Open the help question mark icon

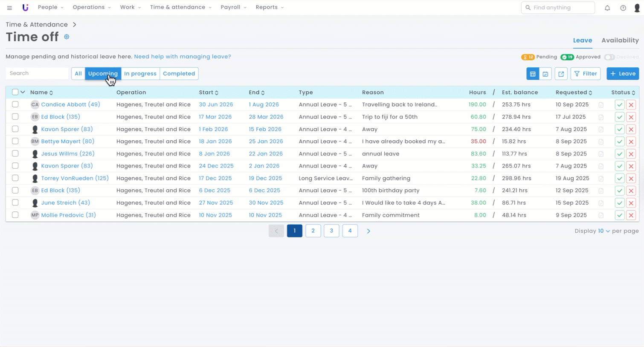pos(623,8)
